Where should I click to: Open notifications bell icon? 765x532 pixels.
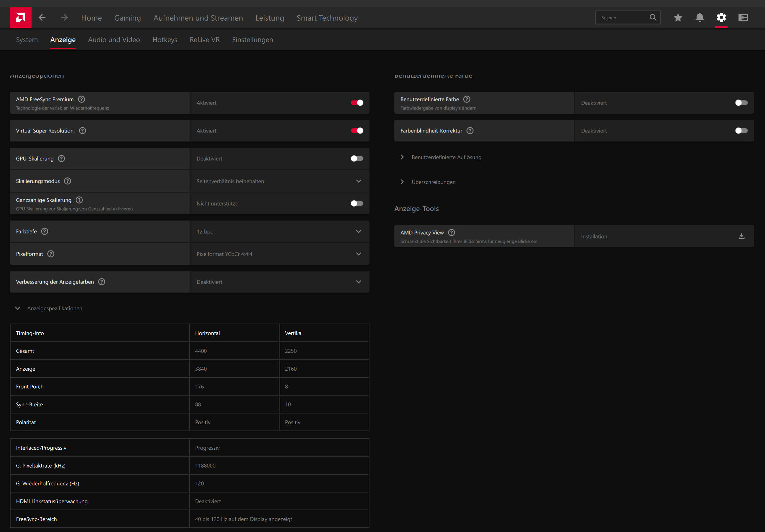coord(699,17)
